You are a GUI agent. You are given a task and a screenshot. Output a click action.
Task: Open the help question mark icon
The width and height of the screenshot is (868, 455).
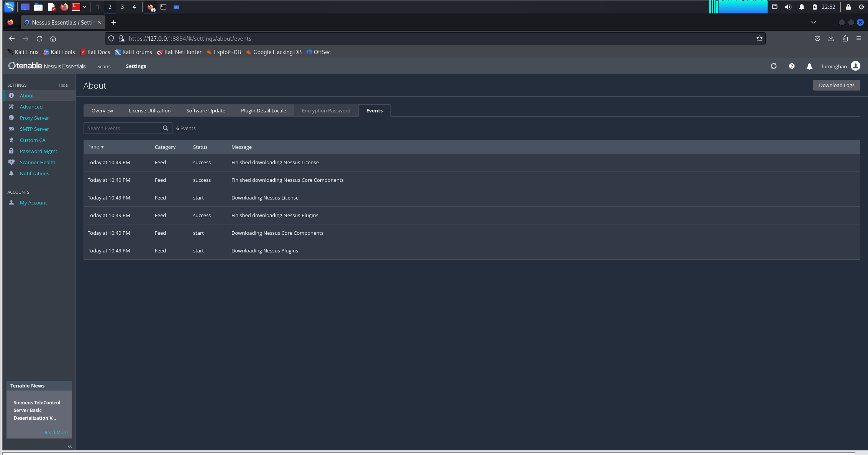[791, 66]
